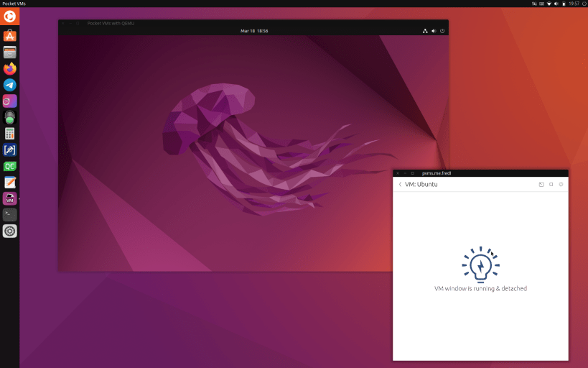The image size is (588, 368).
Task: Launch Terminal from the dock
Action: click(x=10, y=215)
